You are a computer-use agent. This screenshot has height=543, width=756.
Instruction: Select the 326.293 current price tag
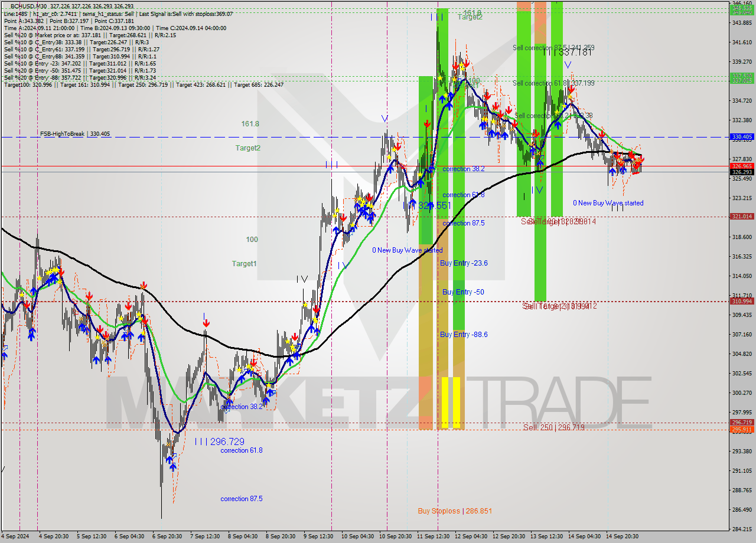(742, 172)
